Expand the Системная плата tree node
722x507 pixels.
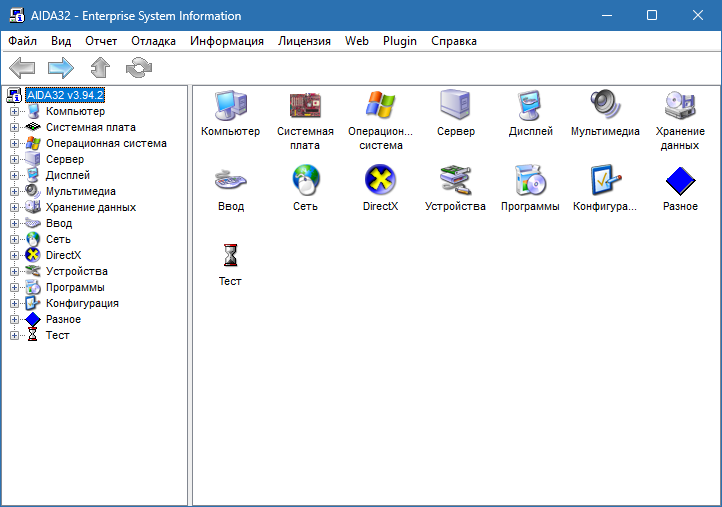pos(14,128)
